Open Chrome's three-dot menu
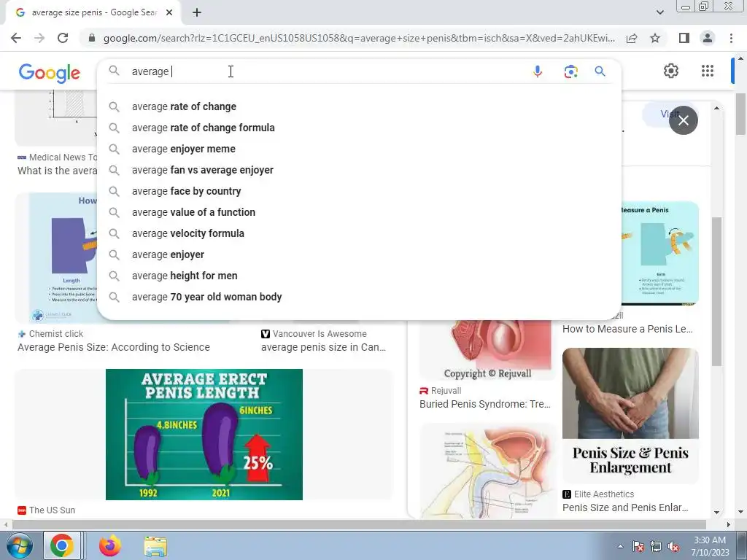This screenshot has width=747, height=560. pyautogui.click(x=731, y=38)
